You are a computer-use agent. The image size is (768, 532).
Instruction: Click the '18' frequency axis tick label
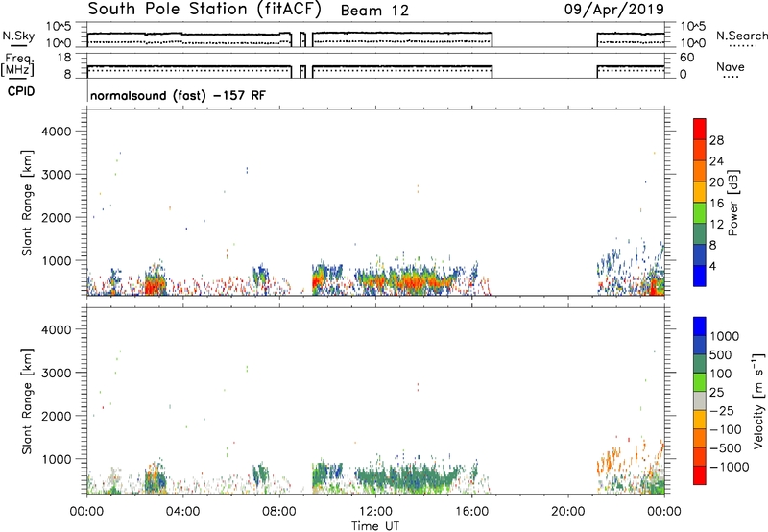tap(64, 58)
